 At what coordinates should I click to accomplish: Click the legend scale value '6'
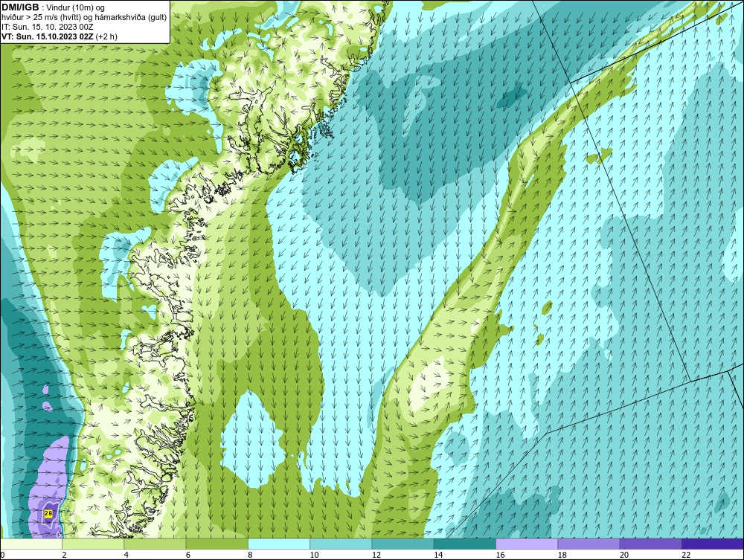click(188, 556)
